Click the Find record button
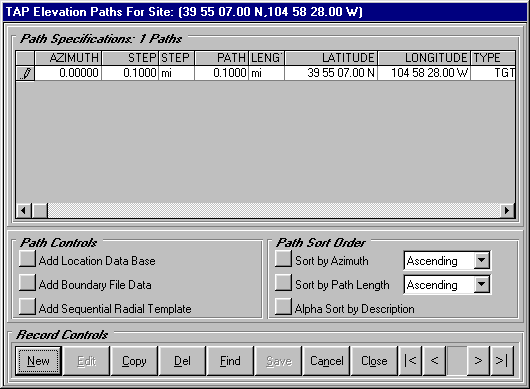530x389 pixels. (x=230, y=361)
